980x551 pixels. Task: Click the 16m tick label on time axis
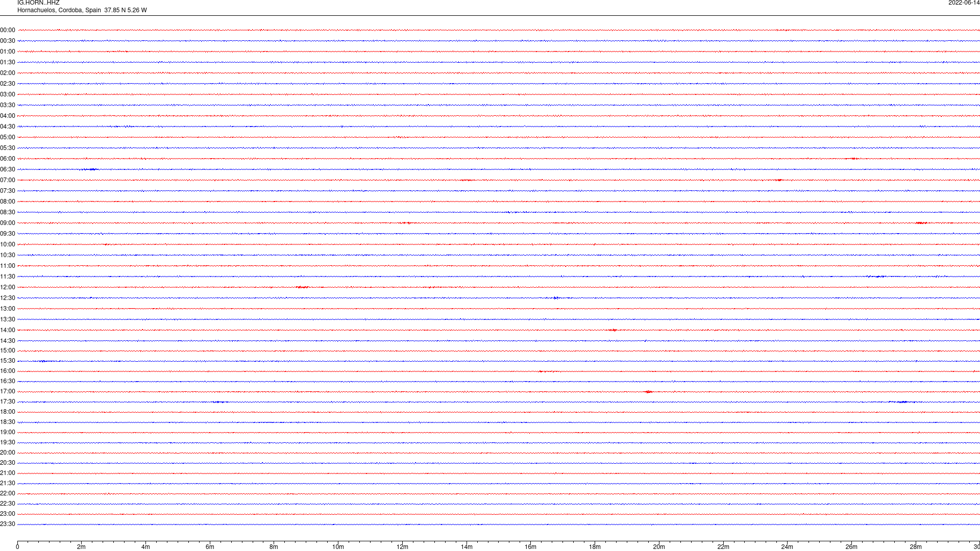tap(531, 547)
